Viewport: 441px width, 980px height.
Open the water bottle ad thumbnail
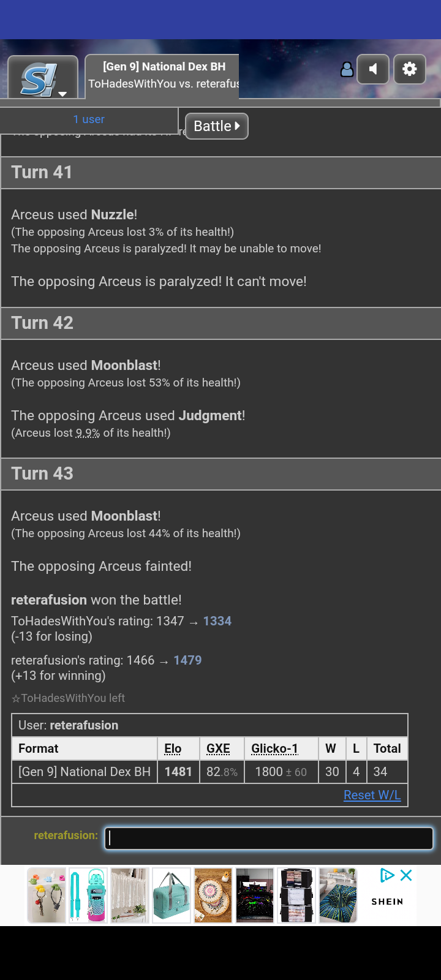pyautogui.click(x=88, y=895)
